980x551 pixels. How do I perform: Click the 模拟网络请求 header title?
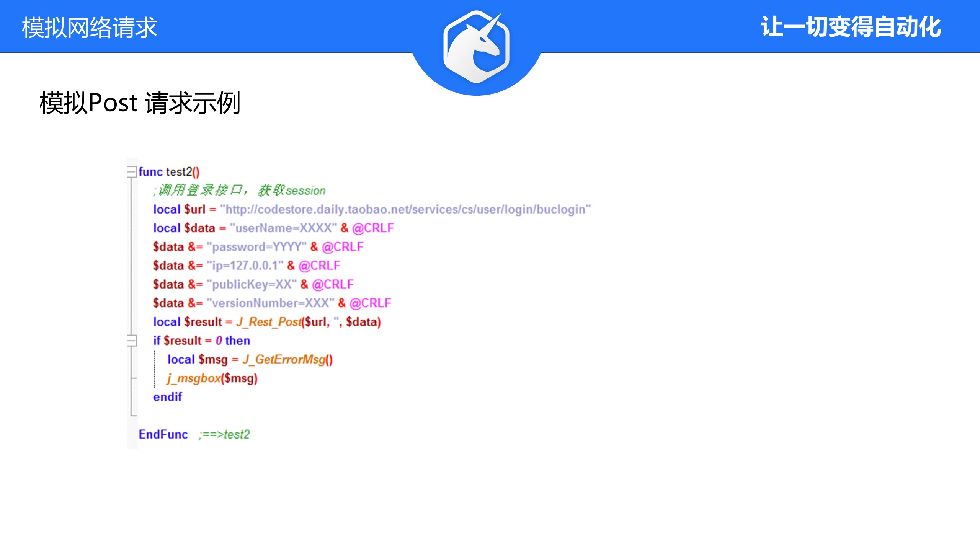coord(89,28)
